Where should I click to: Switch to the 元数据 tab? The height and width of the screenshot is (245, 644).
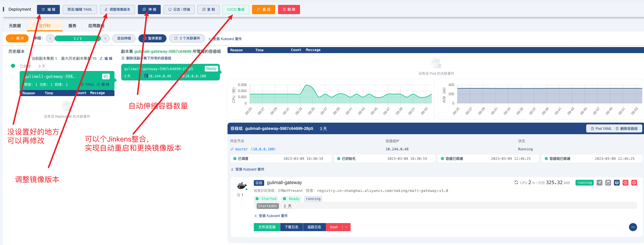click(x=15, y=26)
